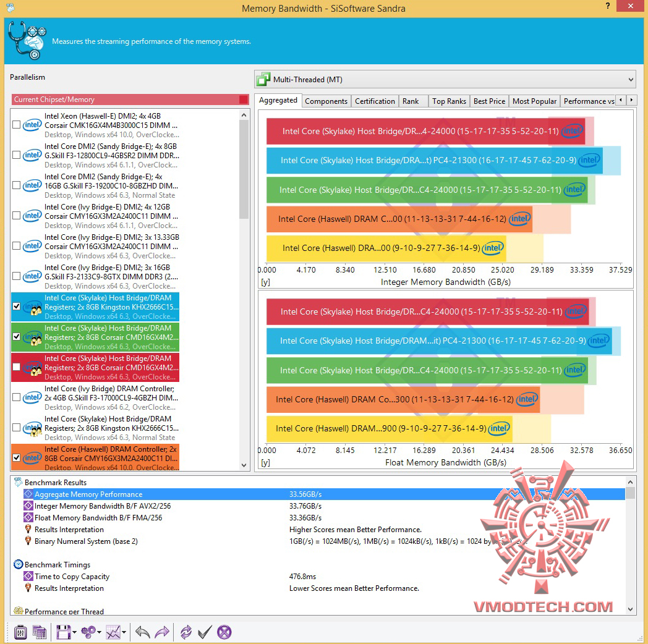
Task: Click the Binary Numeral System pin icon
Action: click(28, 541)
